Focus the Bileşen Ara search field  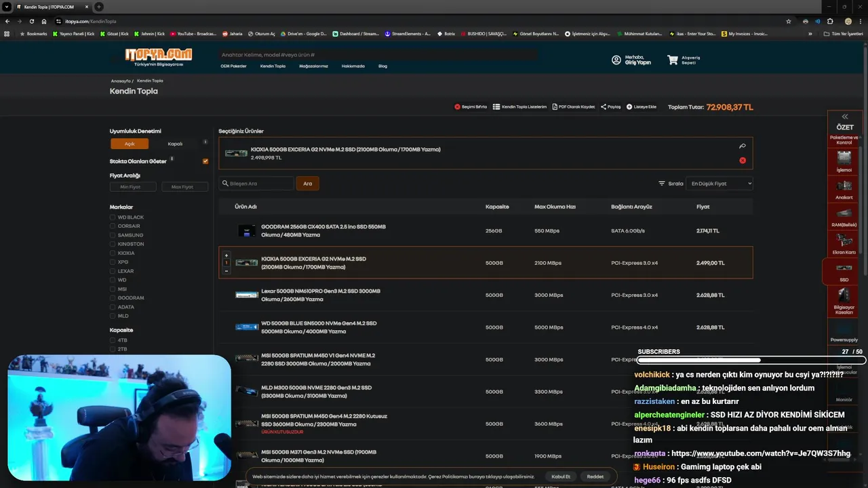256,184
